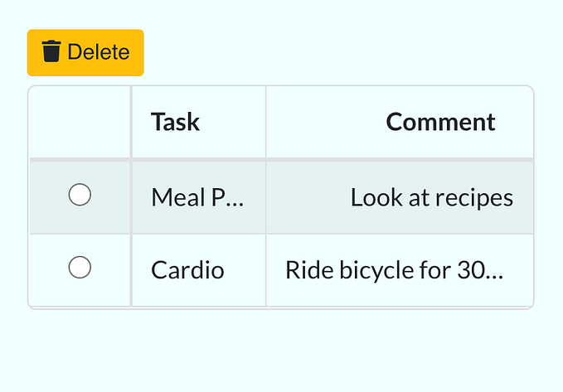The image size is (563, 392).
Task: Click the "Cardio" task cell
Action: pos(188,270)
